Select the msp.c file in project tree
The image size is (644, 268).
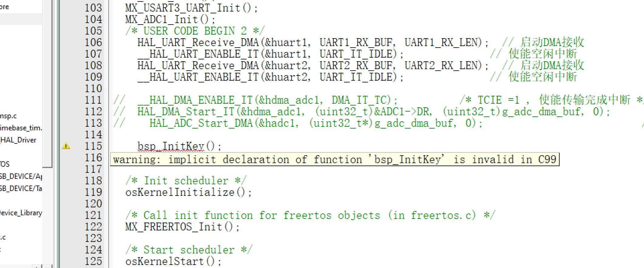click(x=8, y=116)
